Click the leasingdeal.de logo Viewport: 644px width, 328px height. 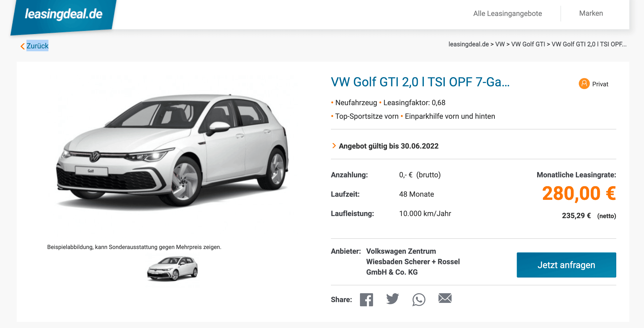click(x=63, y=14)
